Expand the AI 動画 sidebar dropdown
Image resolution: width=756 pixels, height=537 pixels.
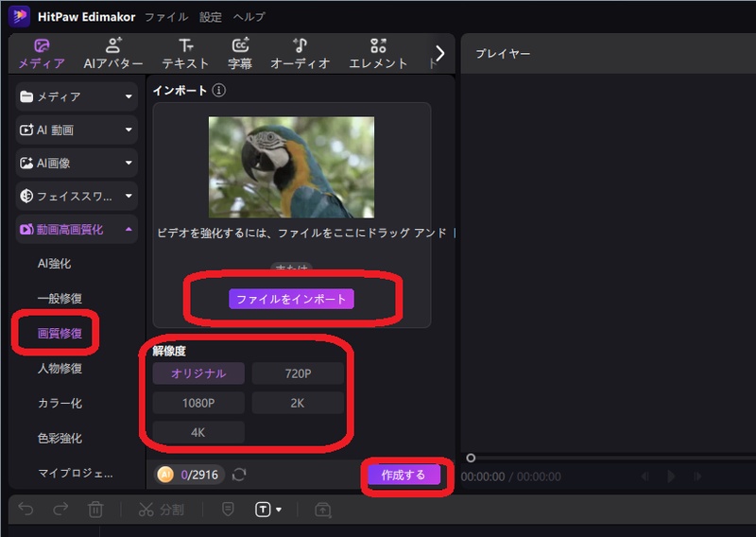pos(77,130)
